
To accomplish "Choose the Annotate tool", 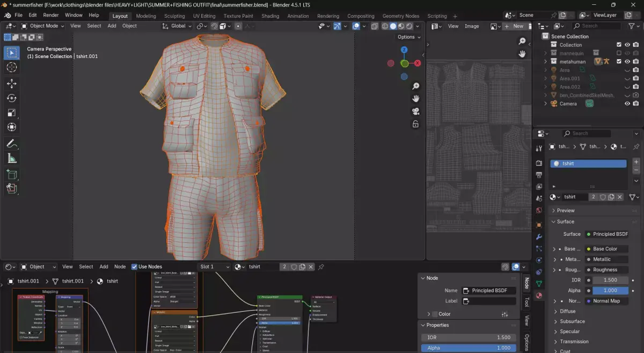I will pyautogui.click(x=11, y=143).
